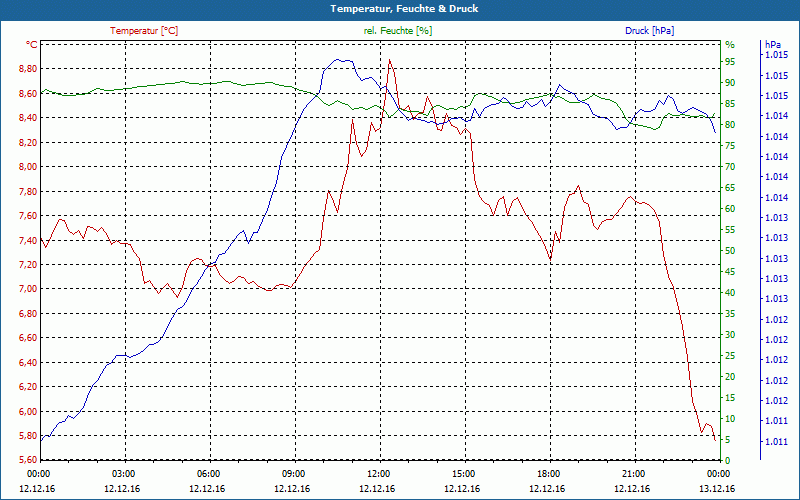Click the green '40' humidity tick label
The image size is (800, 500).
pos(730,293)
